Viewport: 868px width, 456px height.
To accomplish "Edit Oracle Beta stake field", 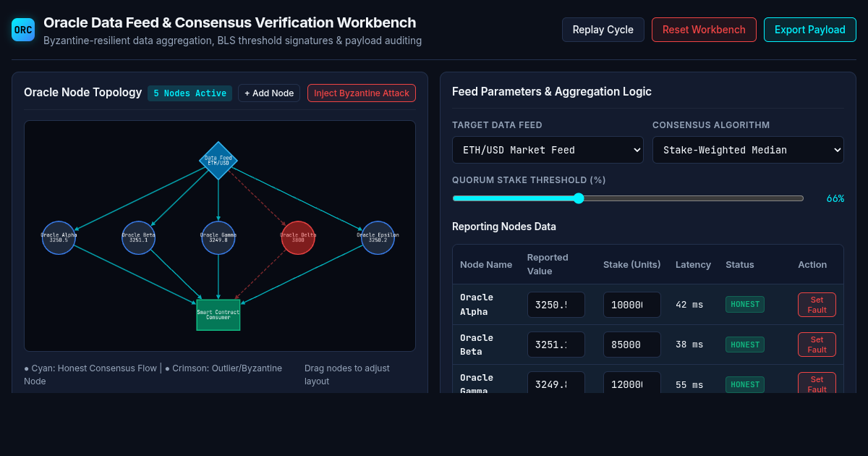I will [632, 345].
